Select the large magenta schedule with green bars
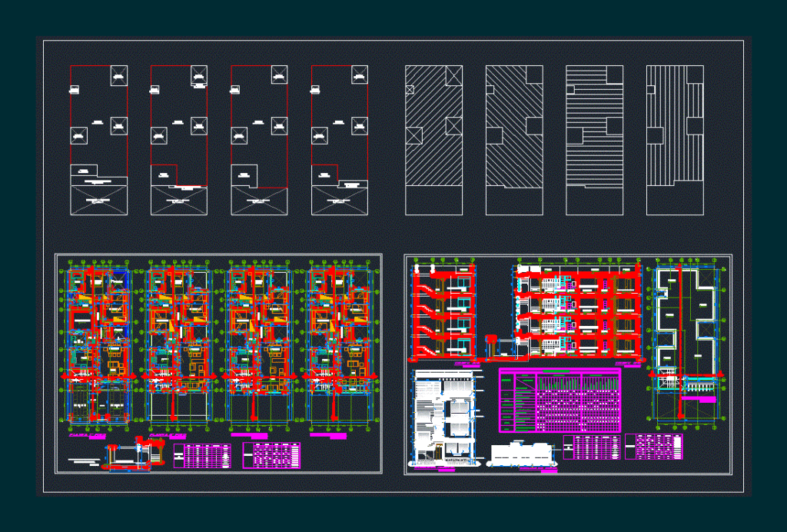This screenshot has width=787, height=532. tap(560, 400)
